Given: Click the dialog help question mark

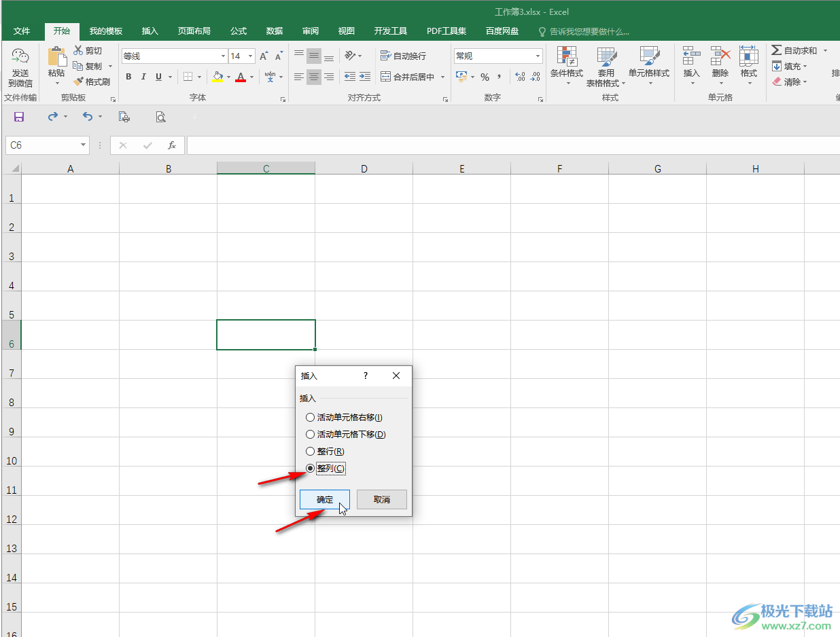Looking at the screenshot, I should tap(365, 376).
